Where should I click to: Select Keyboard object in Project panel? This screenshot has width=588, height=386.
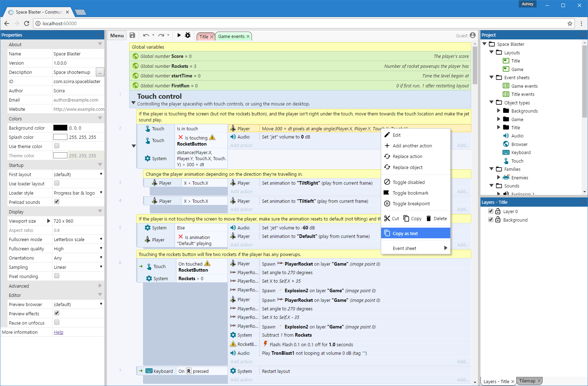521,153
